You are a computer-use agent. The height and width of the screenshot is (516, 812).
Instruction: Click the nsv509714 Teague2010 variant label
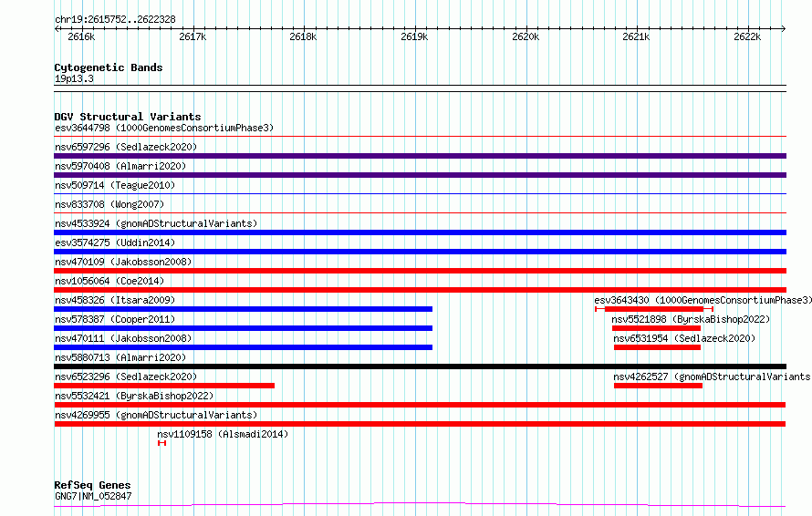click(115, 185)
